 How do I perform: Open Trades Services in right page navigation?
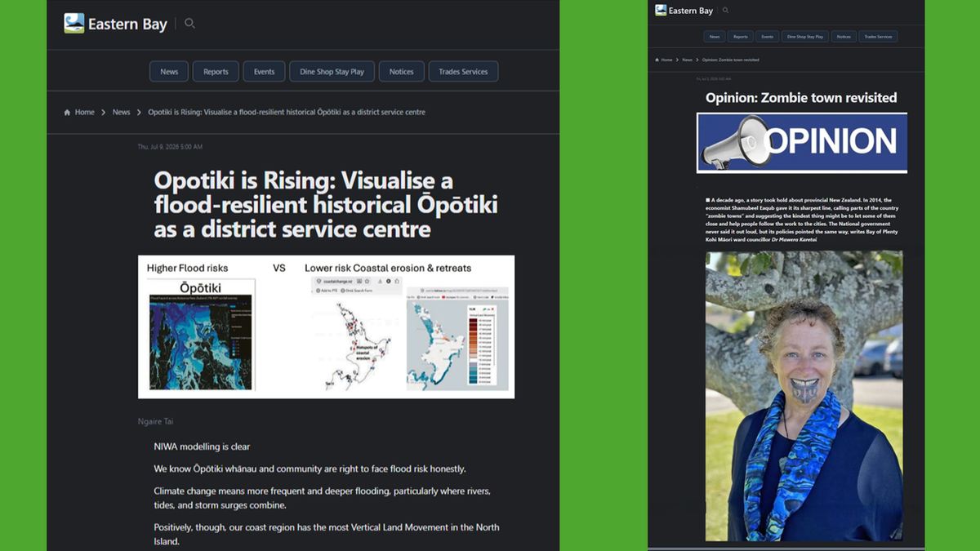point(878,37)
